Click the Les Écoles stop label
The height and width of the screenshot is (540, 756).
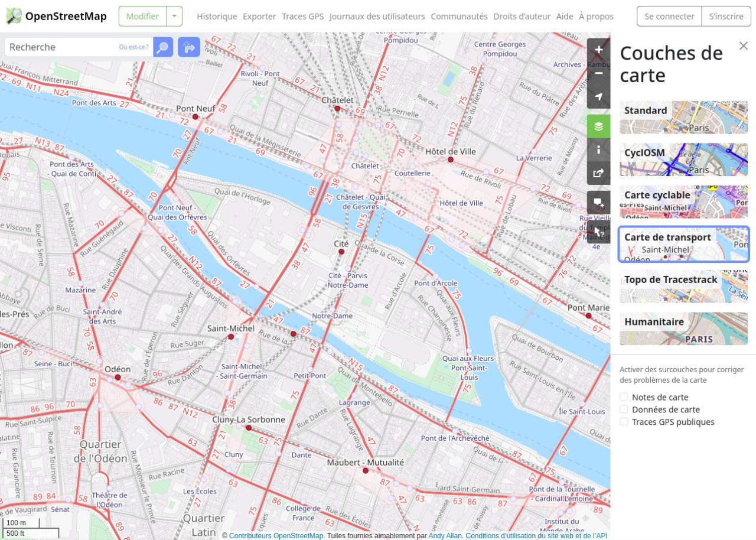[x=200, y=491]
